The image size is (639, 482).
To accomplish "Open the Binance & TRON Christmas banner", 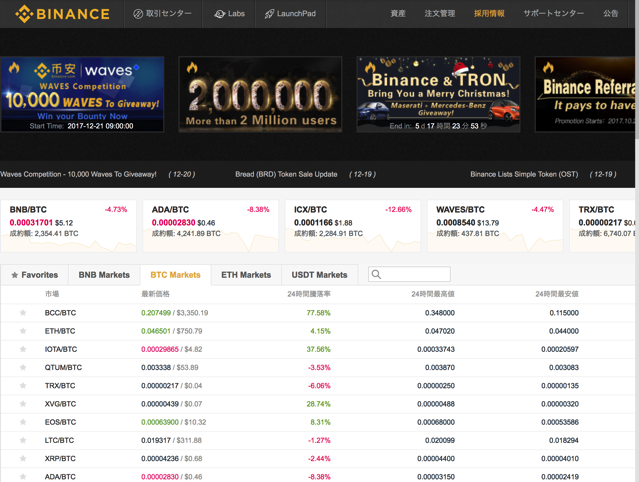I will point(438,94).
